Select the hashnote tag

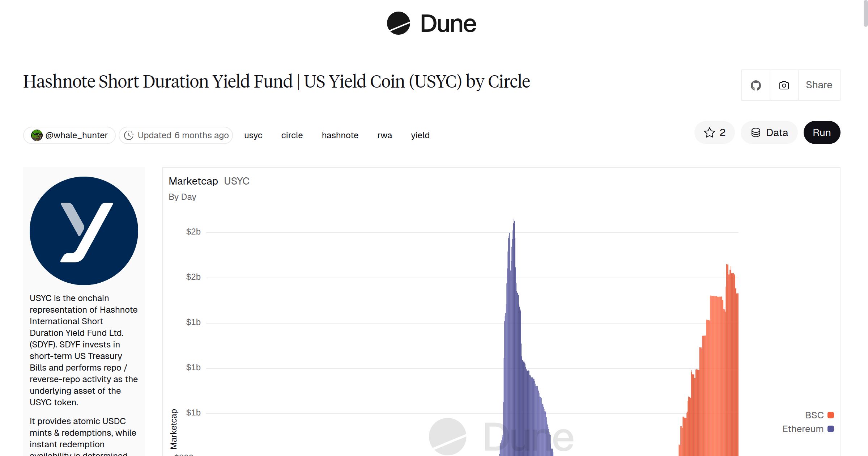pyautogui.click(x=340, y=135)
